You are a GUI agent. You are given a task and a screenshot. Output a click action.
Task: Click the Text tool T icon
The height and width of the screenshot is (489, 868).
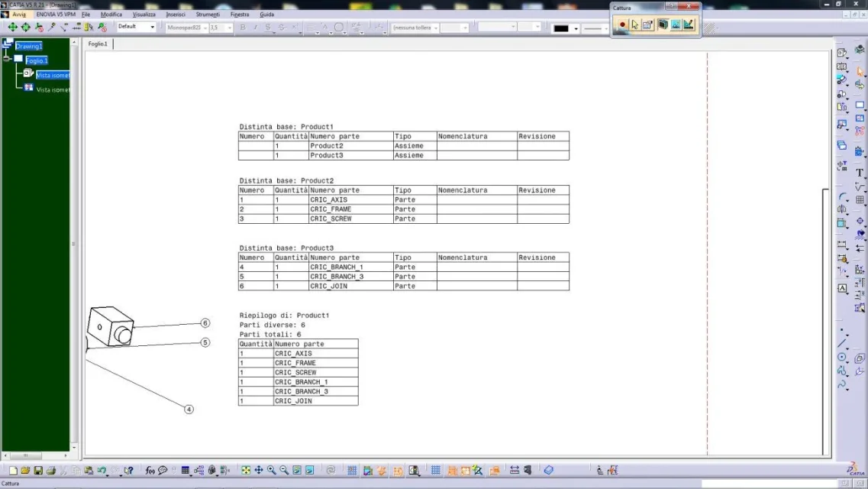(859, 173)
